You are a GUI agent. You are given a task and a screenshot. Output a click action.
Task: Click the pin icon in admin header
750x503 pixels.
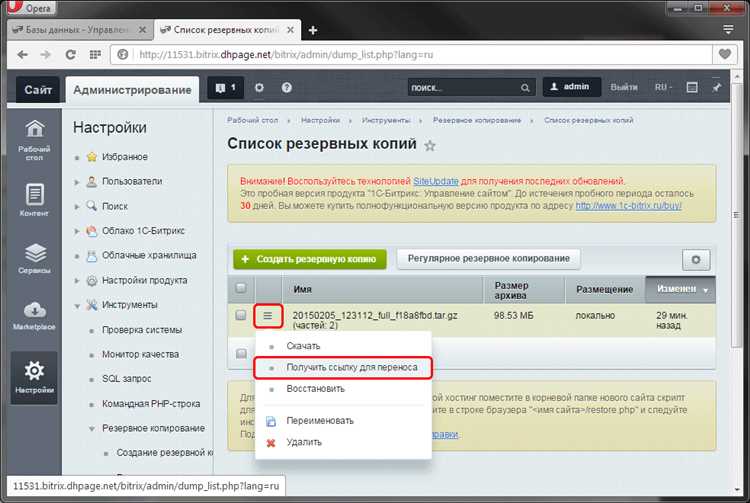click(x=717, y=87)
